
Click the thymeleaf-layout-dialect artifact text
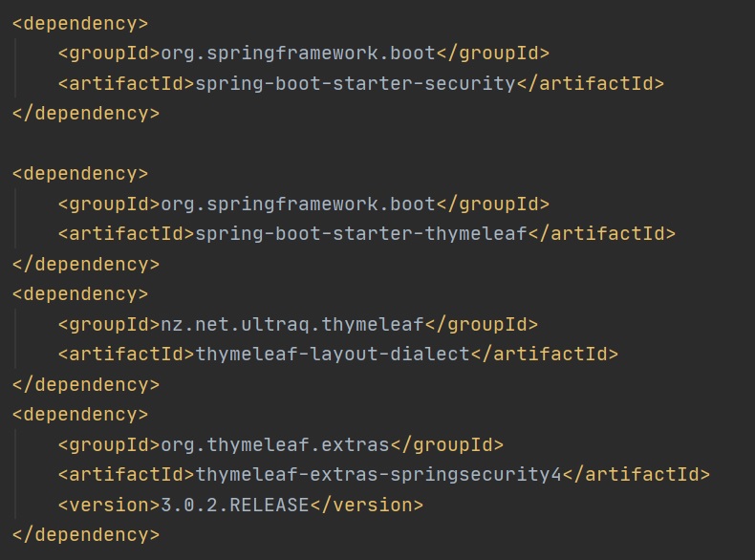tap(333, 355)
